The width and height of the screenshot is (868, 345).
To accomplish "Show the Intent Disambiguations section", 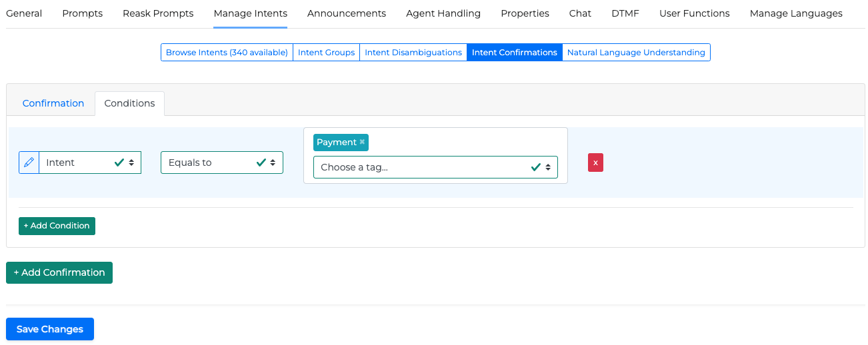I will point(413,53).
